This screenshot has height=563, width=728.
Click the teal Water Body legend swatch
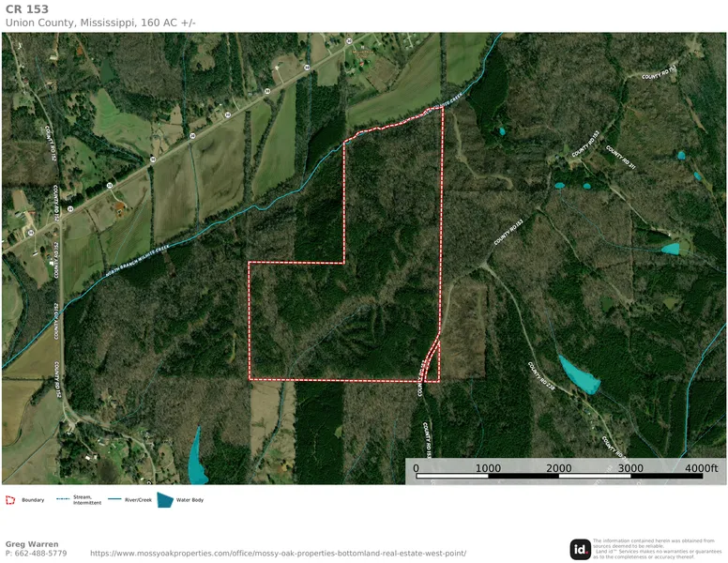pyautogui.click(x=164, y=500)
